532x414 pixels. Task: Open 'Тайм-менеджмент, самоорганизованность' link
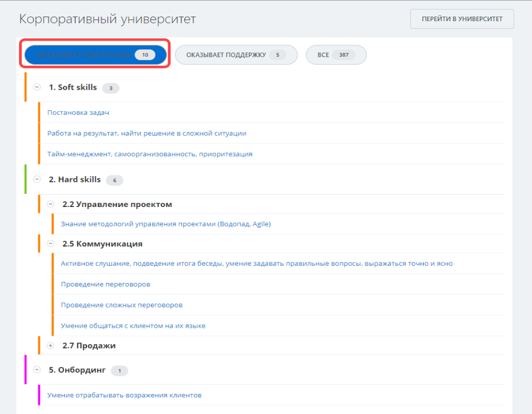[x=150, y=154]
